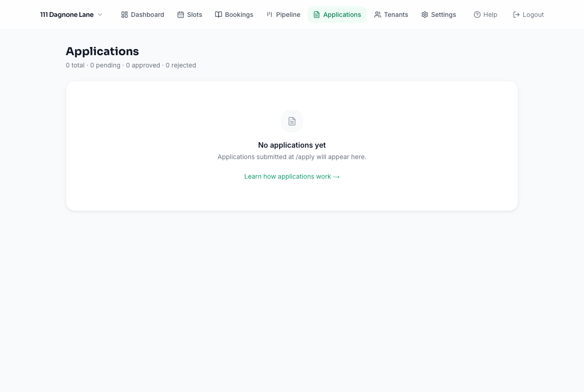Click the Logout arrow icon

(516, 15)
